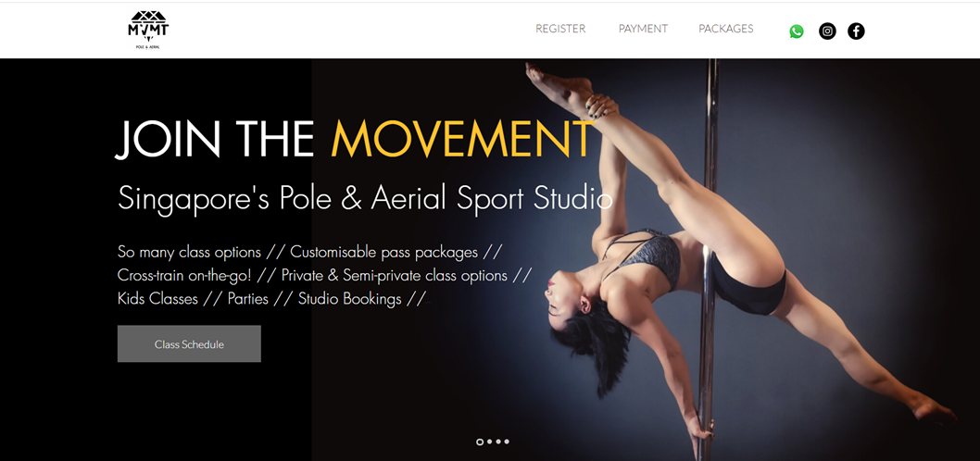Click the Singapore's Pole & Aerial Sport Studio subtitle
The height and width of the screenshot is (461, 980).
(365, 199)
